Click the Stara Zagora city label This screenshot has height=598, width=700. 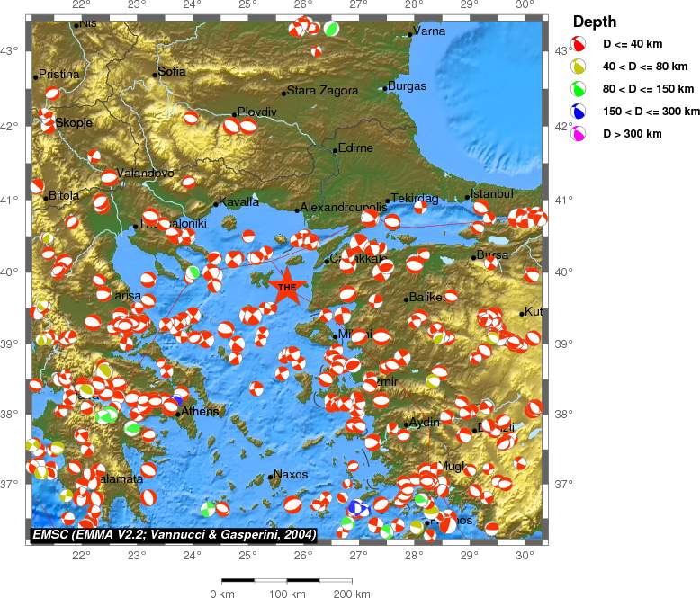tap(322, 91)
